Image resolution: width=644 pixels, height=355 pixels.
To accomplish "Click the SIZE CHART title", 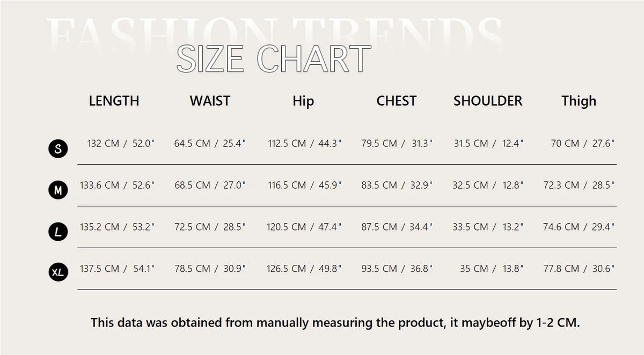I will (x=274, y=59).
